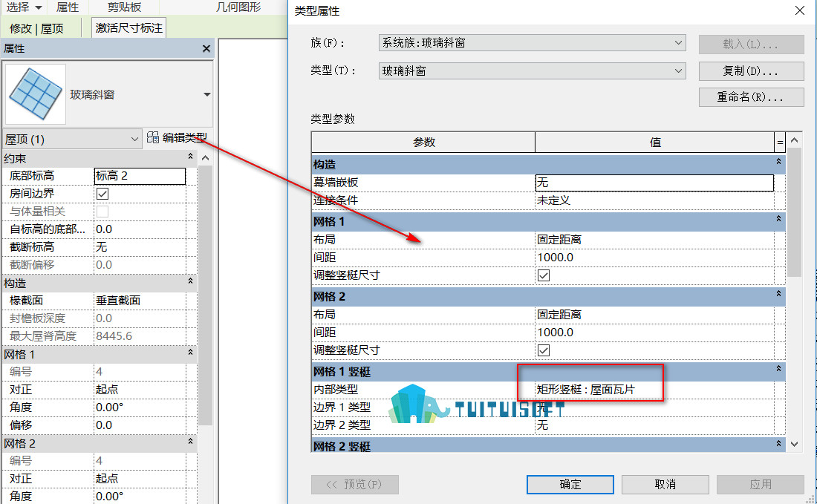Click the '=' column header button in the parameter table

pyautogui.click(x=780, y=142)
